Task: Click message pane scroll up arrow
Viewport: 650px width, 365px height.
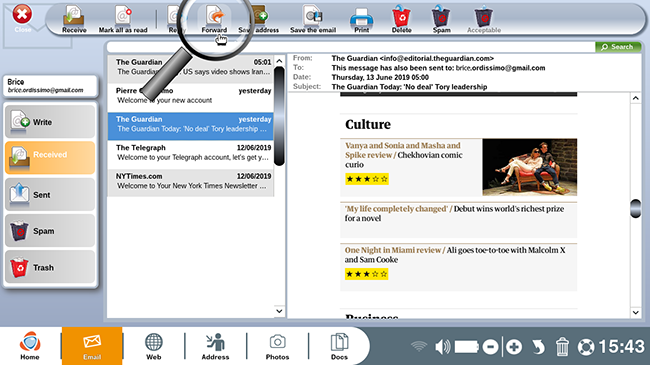Action: [636, 98]
